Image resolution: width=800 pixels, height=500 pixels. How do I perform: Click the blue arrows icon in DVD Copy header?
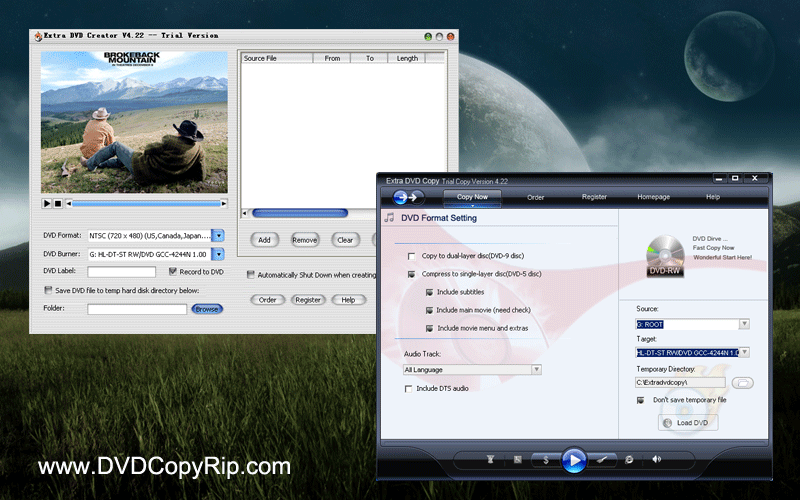pos(408,197)
